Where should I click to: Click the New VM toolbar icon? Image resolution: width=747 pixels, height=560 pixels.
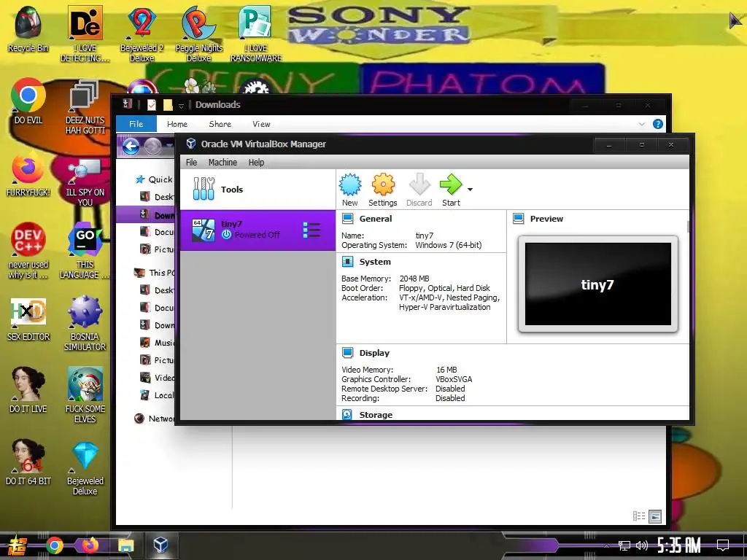coord(350,190)
